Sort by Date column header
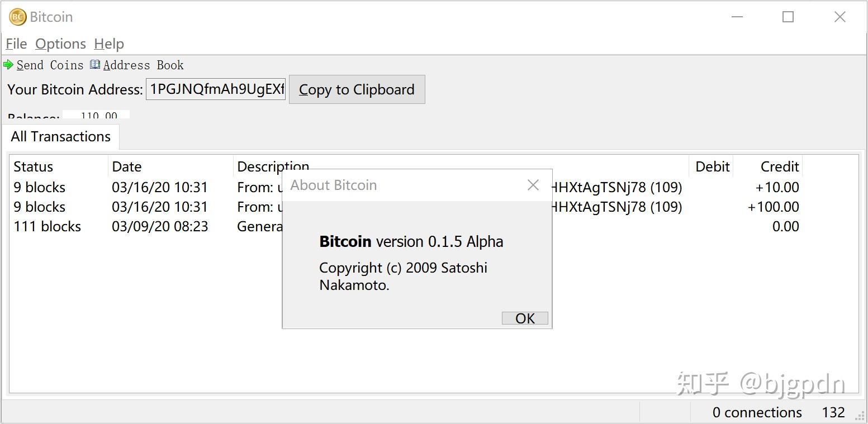The image size is (868, 424). [x=127, y=166]
